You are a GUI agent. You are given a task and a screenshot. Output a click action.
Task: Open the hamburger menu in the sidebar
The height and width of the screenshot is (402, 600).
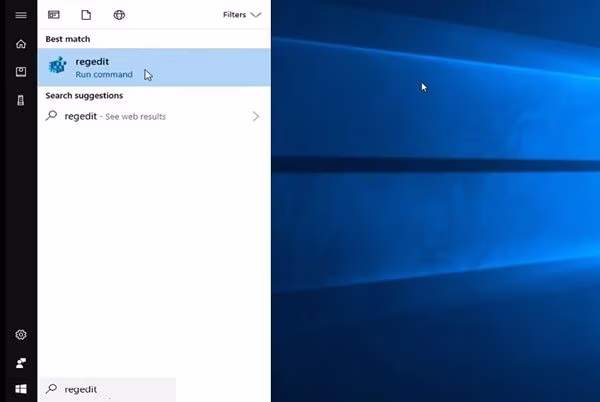21,15
